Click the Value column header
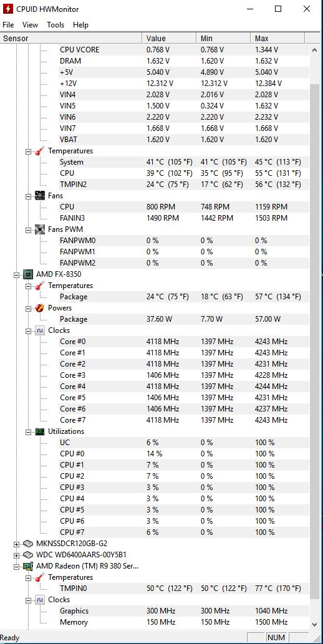This screenshot has height=644, width=323. [x=170, y=38]
